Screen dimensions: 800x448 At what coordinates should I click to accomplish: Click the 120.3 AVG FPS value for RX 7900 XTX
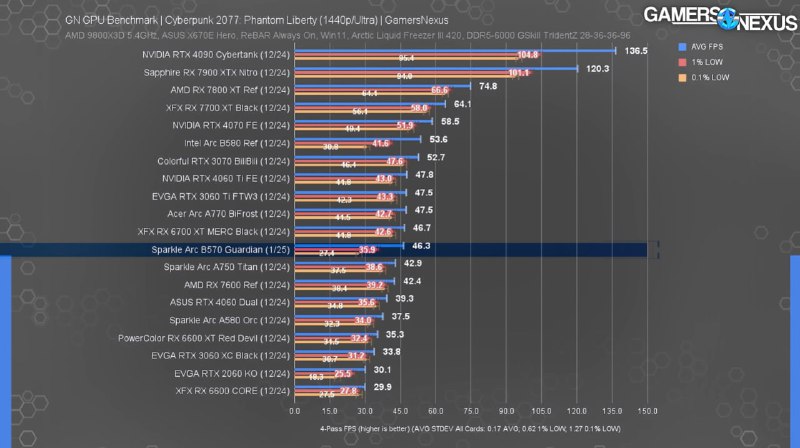597,68
